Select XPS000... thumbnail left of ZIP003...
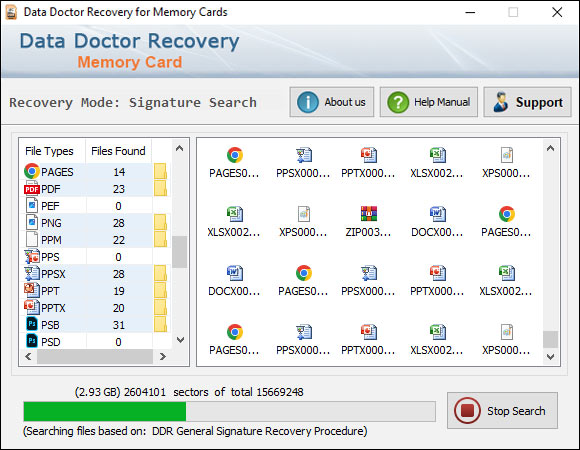 303,221
